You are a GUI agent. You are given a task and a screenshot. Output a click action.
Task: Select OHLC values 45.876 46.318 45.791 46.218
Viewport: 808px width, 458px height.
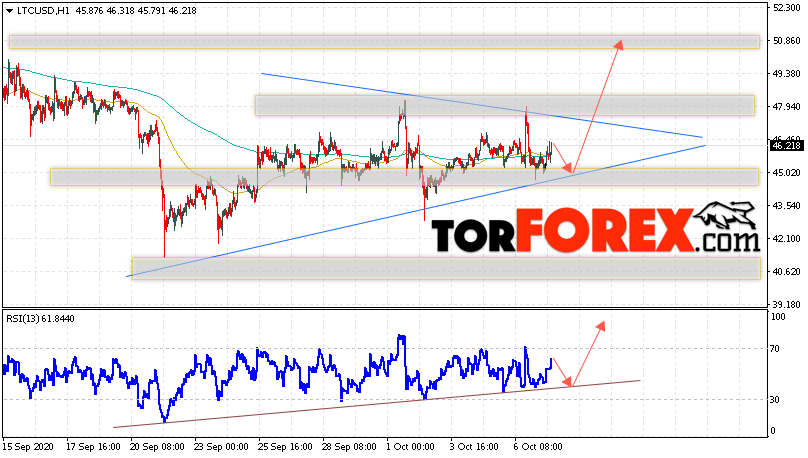[x=136, y=10]
